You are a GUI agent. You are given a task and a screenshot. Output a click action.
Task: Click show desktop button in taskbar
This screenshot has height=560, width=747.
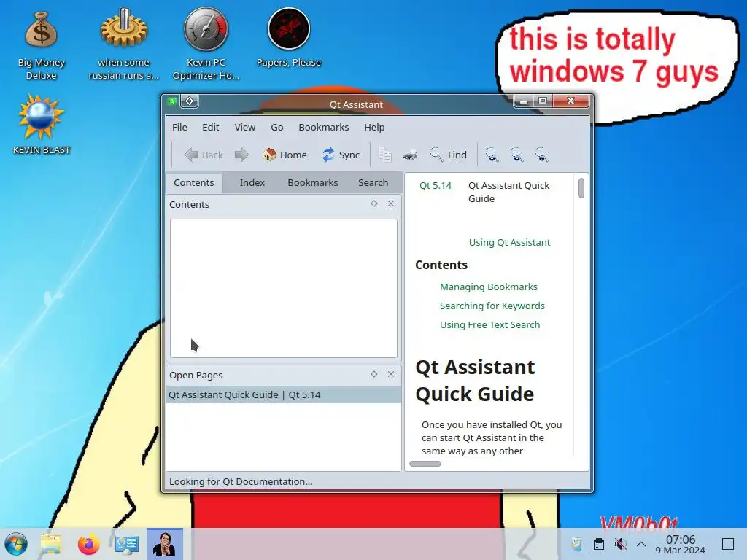tap(728, 544)
